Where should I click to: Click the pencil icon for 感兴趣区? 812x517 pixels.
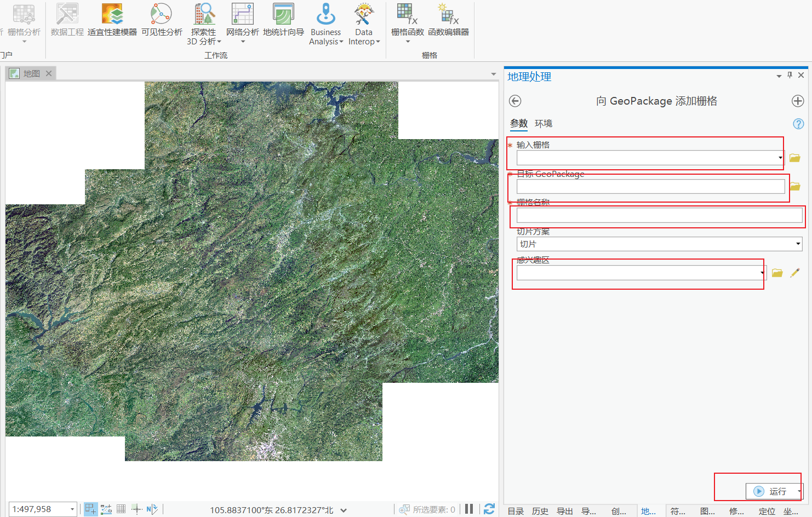coord(795,273)
